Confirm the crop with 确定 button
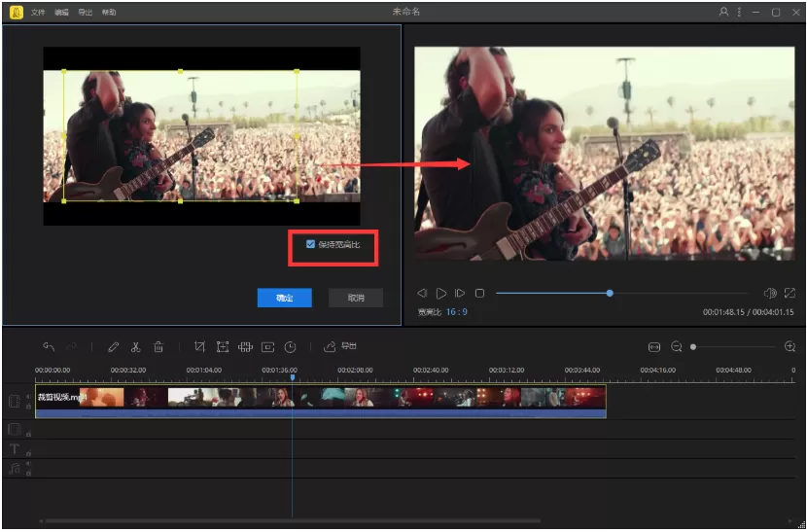 (x=285, y=298)
